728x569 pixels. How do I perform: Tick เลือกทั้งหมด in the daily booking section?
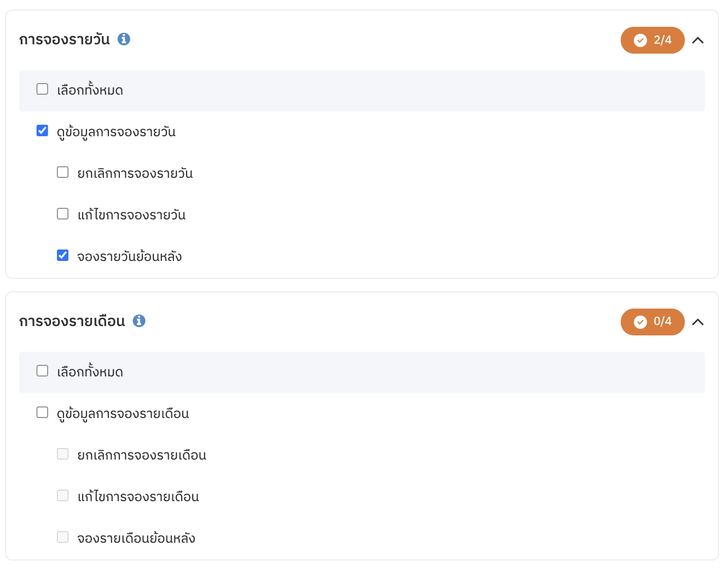(42, 89)
